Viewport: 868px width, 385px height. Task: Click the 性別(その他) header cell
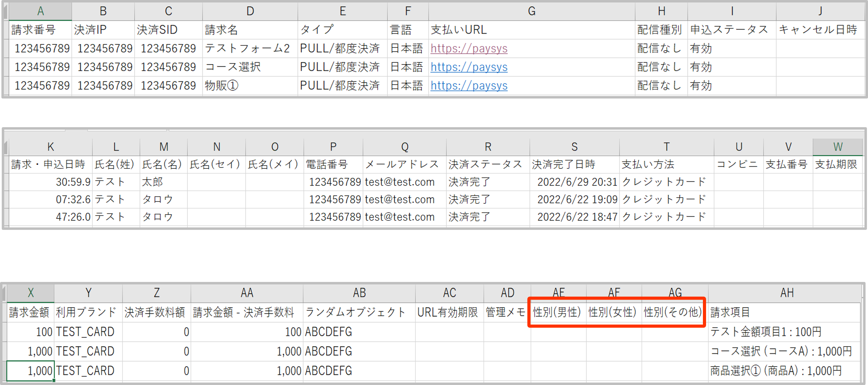point(673,312)
